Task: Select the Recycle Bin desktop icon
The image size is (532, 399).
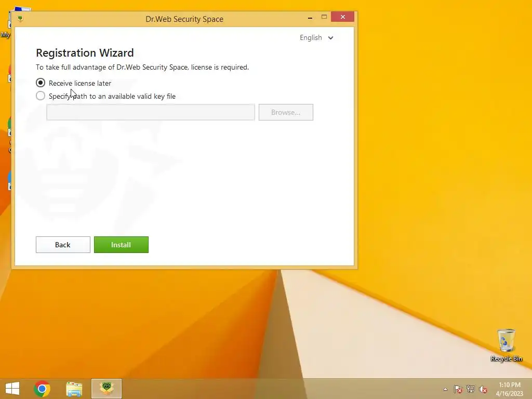Action: (506, 345)
